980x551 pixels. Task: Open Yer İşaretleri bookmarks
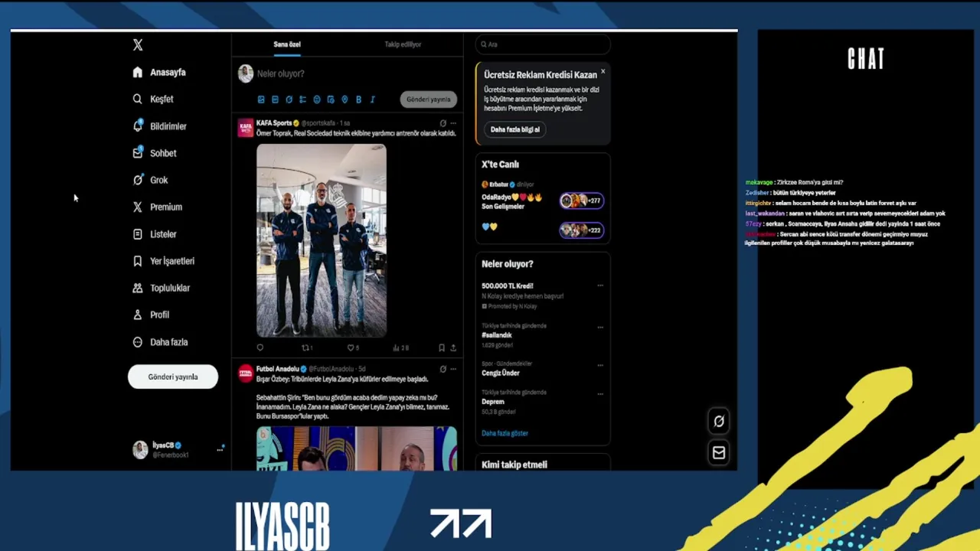click(x=163, y=261)
